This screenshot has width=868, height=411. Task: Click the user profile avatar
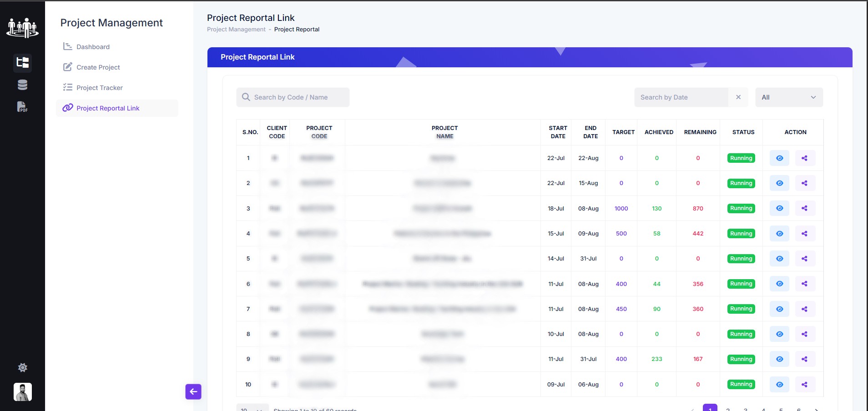22,391
